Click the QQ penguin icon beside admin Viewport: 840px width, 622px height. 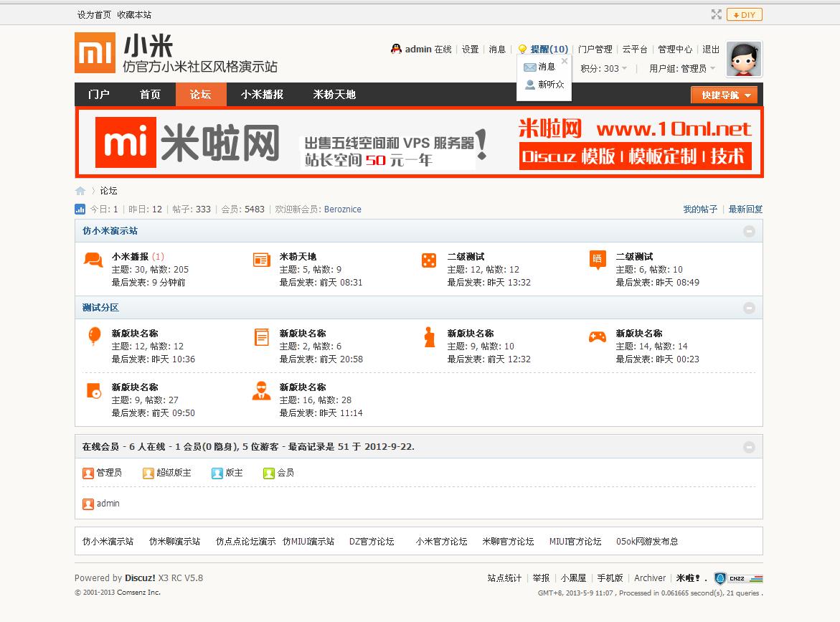click(396, 49)
